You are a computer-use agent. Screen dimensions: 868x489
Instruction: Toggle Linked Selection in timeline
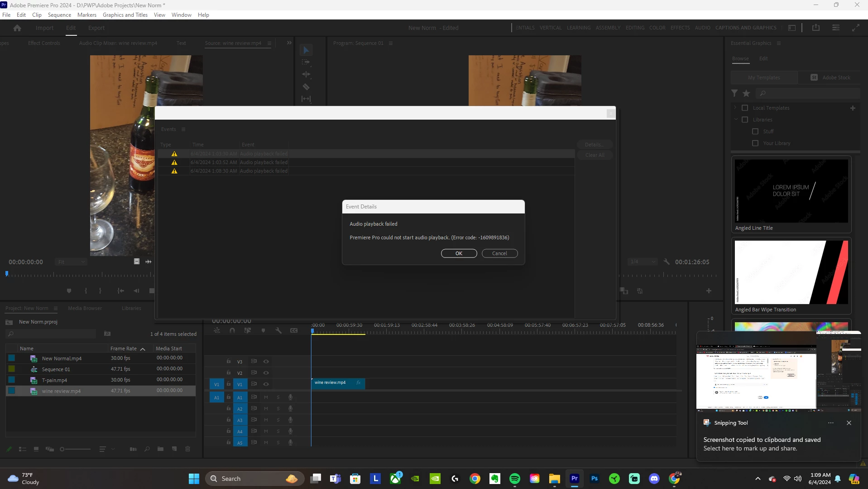[248, 331]
